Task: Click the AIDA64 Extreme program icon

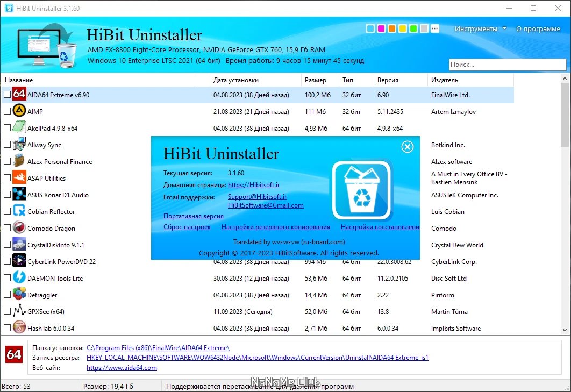Action: coord(19,94)
